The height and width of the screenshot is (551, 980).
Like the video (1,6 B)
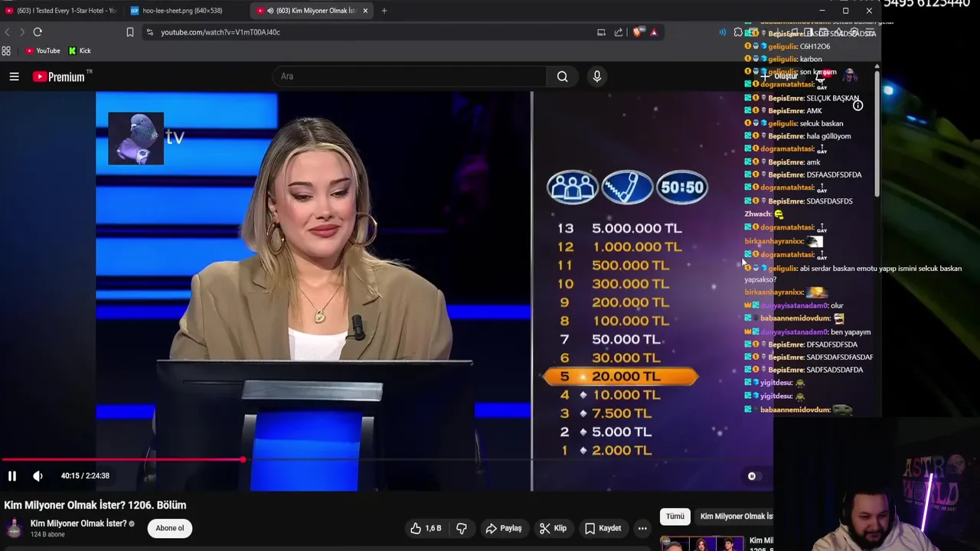click(426, 528)
